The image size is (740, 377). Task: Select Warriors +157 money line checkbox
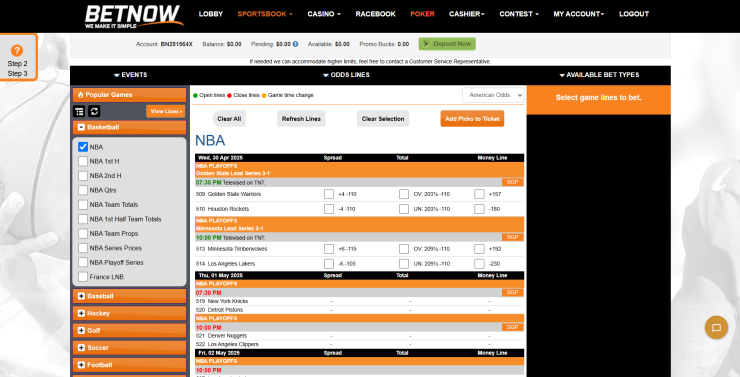click(479, 194)
